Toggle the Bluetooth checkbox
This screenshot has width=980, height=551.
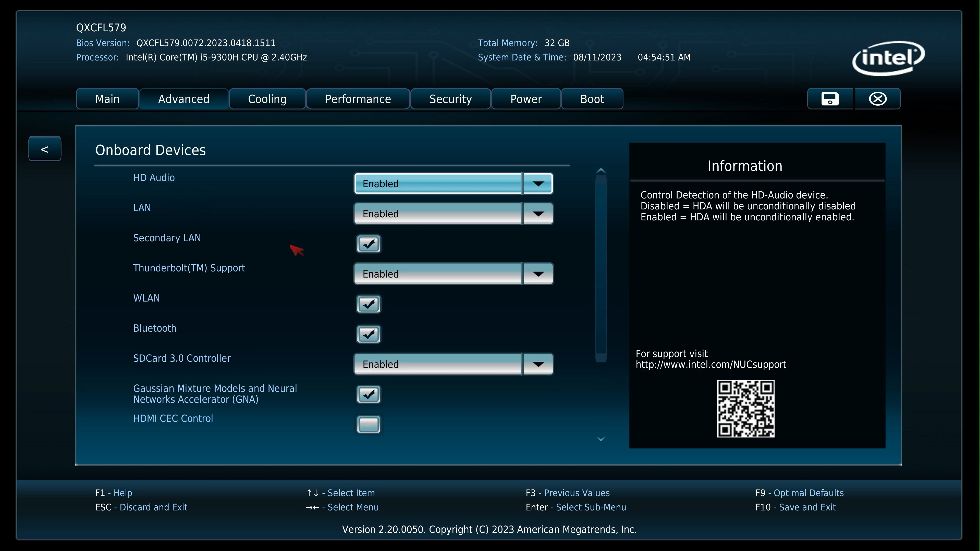tap(368, 334)
